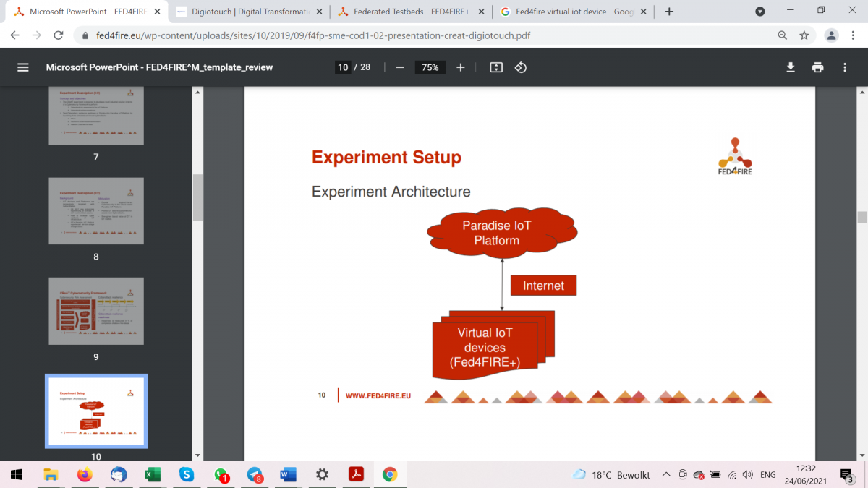Bookmark this page with the star icon
This screenshot has width=868, height=488.
804,35
